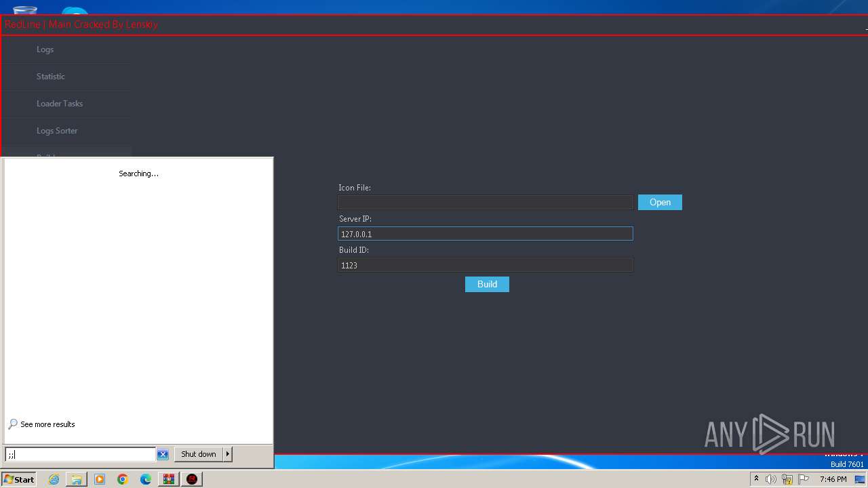The width and height of the screenshot is (868, 488).
Task: Clear the Start menu search text
Action: [x=163, y=454]
